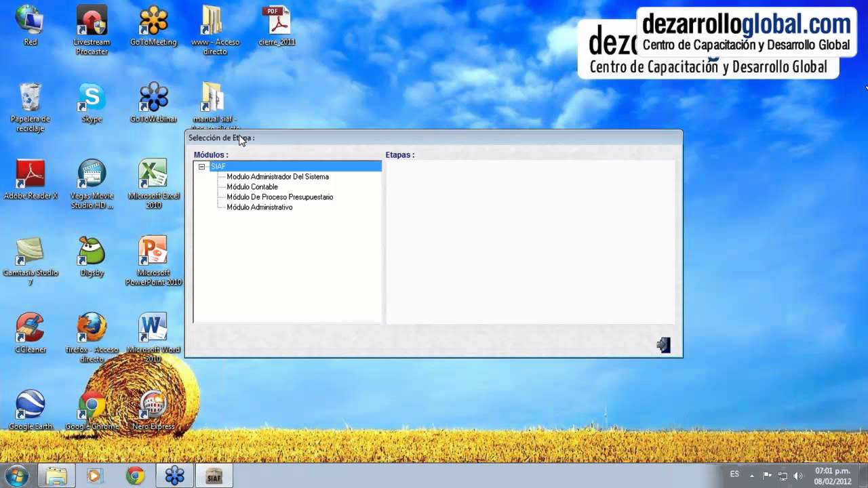Switch to the SIAF taskbar button
Viewport: 868px width, 488px height.
(x=214, y=476)
